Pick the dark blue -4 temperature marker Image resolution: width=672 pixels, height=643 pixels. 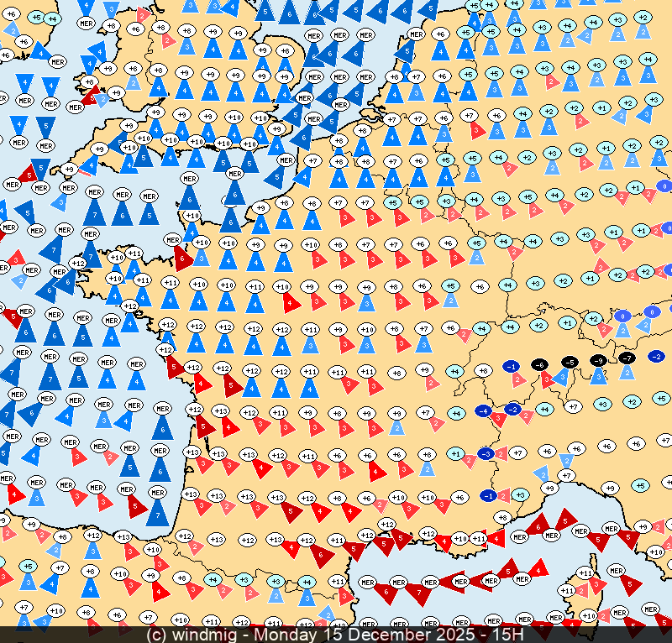(483, 410)
